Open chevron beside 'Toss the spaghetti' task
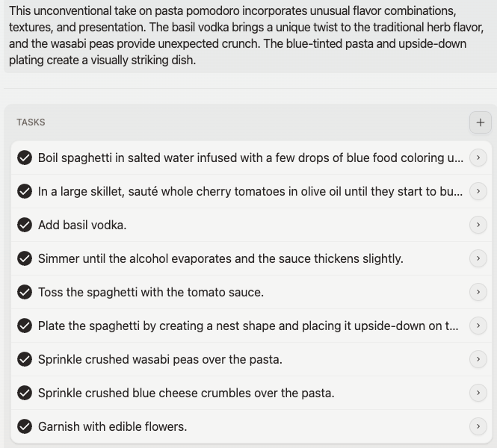Image resolution: width=497 pixels, height=448 pixels. coord(478,292)
